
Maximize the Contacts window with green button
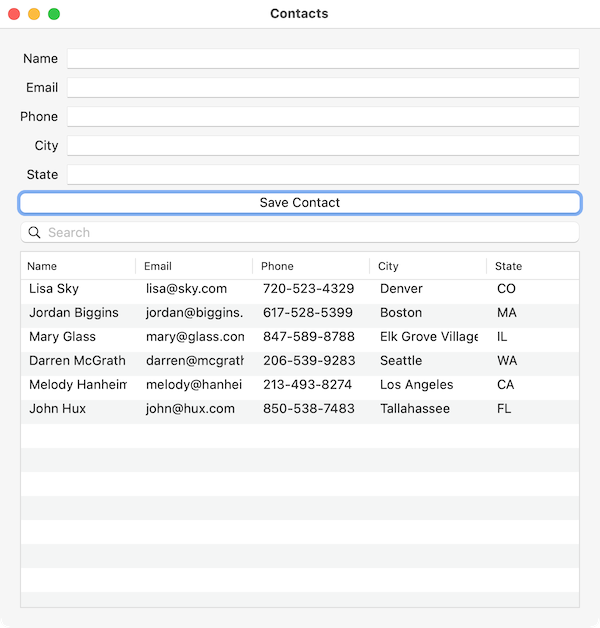click(54, 14)
